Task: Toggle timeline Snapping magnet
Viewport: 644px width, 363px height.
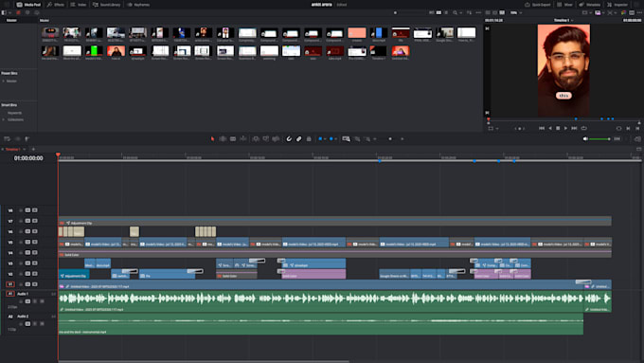Action: pos(289,139)
